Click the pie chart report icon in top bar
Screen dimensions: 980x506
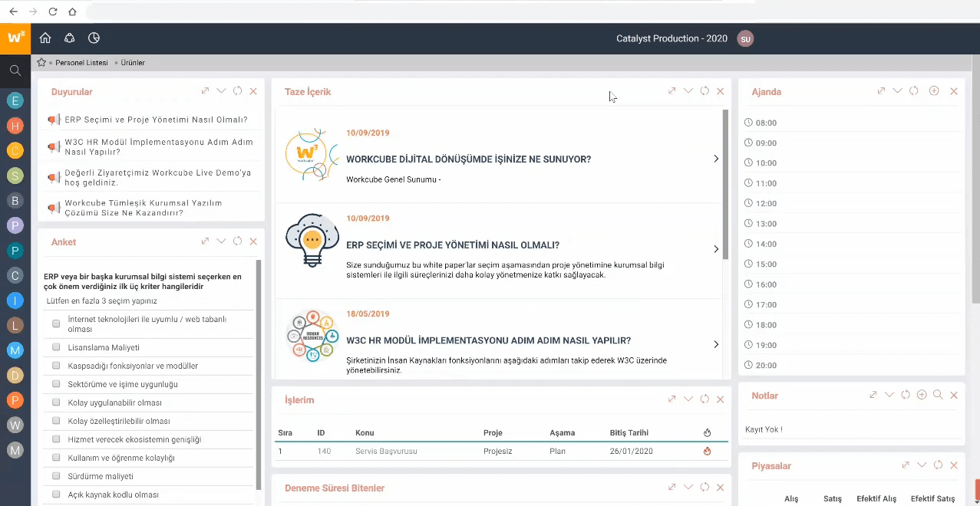[94, 38]
